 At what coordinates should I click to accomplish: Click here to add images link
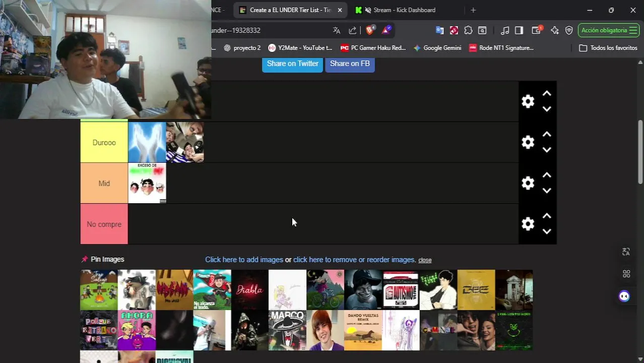(x=244, y=260)
